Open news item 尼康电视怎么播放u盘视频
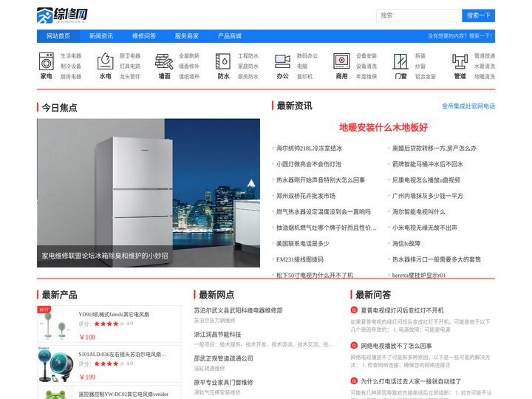532x399 pixels. click(x=426, y=180)
